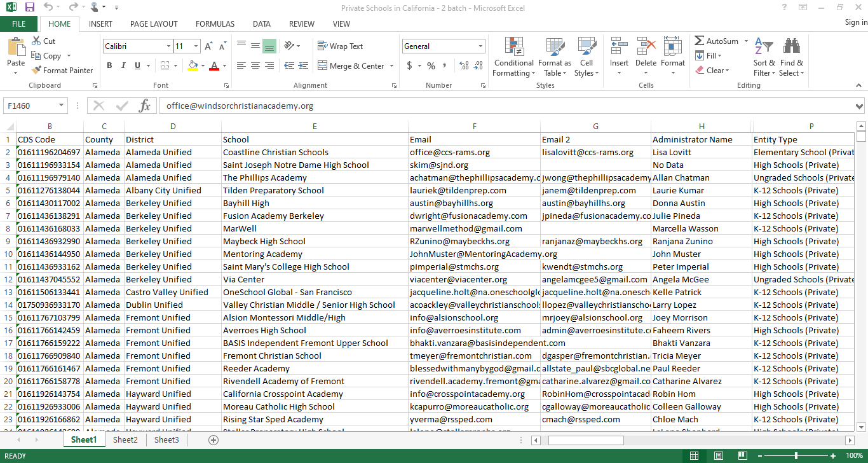Image resolution: width=868 pixels, height=463 pixels.
Task: Toggle middle vertical alignment
Action: point(255,46)
